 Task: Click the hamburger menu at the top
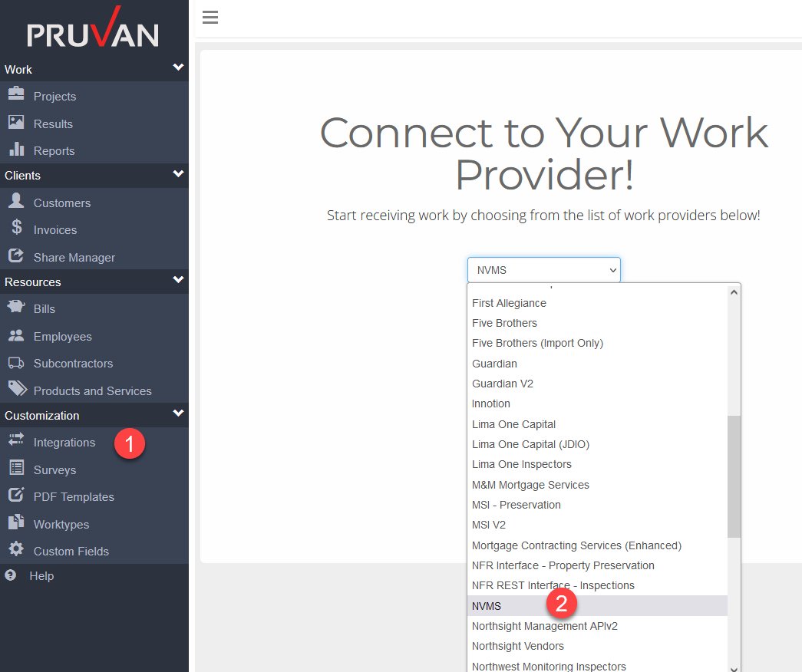point(210,17)
